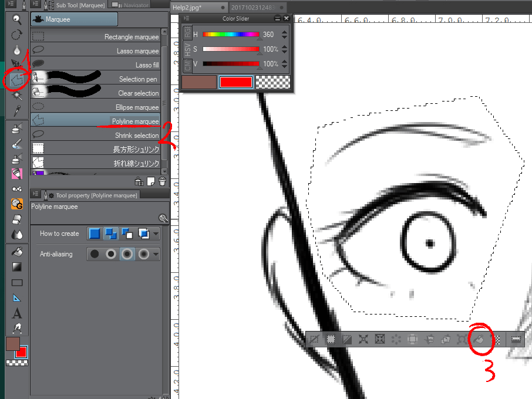Choose the Eraser tool
Screen dimensions: 532x399
click(x=16, y=218)
